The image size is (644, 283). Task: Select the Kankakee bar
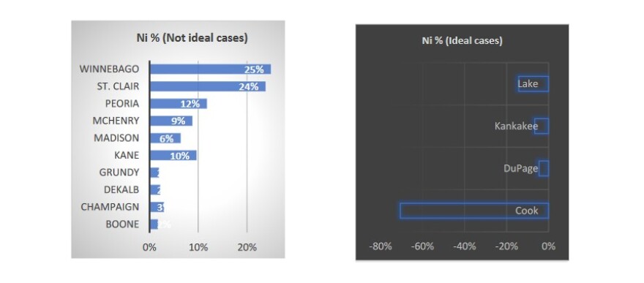[x=542, y=126]
